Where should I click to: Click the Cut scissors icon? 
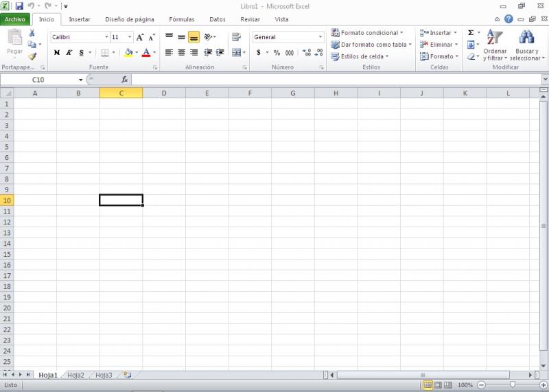tap(32, 33)
